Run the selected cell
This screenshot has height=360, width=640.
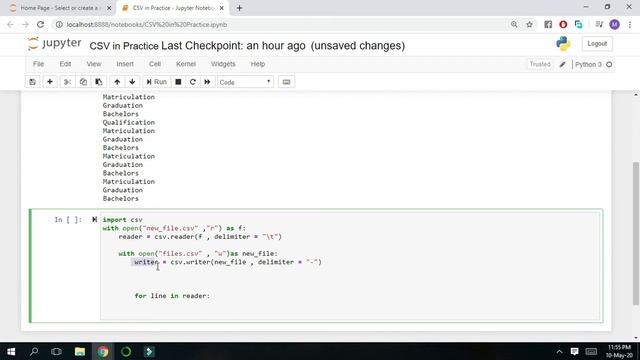coord(156,82)
